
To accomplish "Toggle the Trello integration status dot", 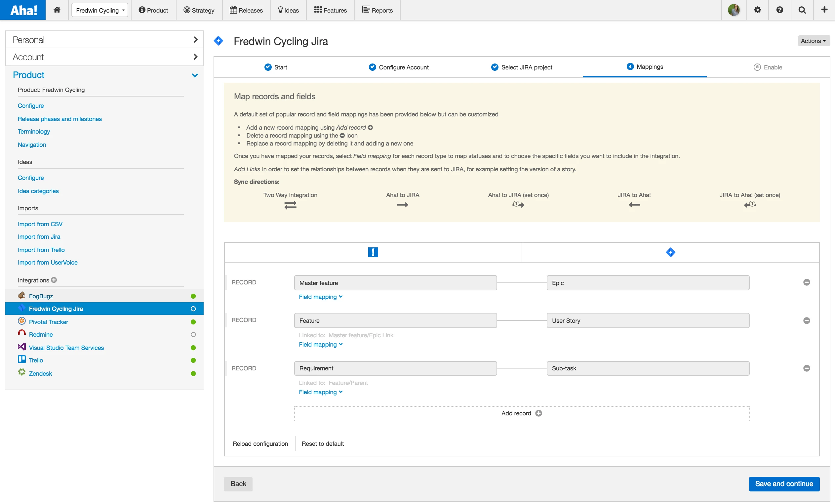I will 193,360.
